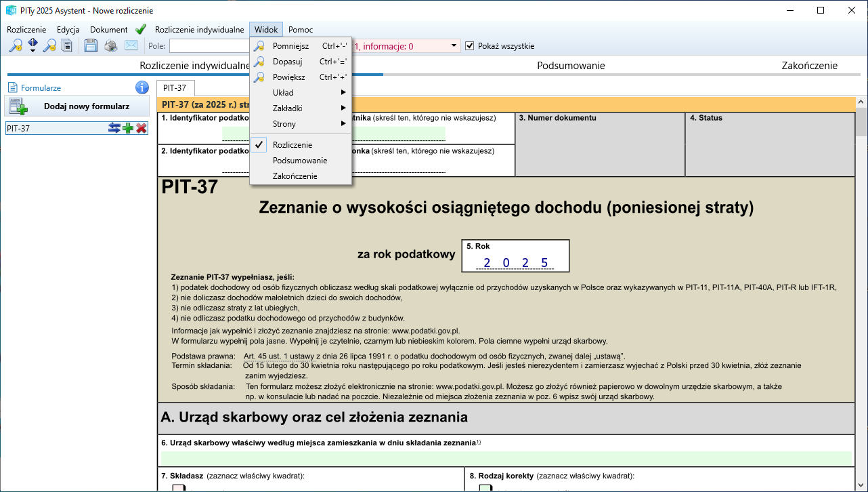Select 'Rozliczenie' checked view menu item

pyautogui.click(x=292, y=145)
